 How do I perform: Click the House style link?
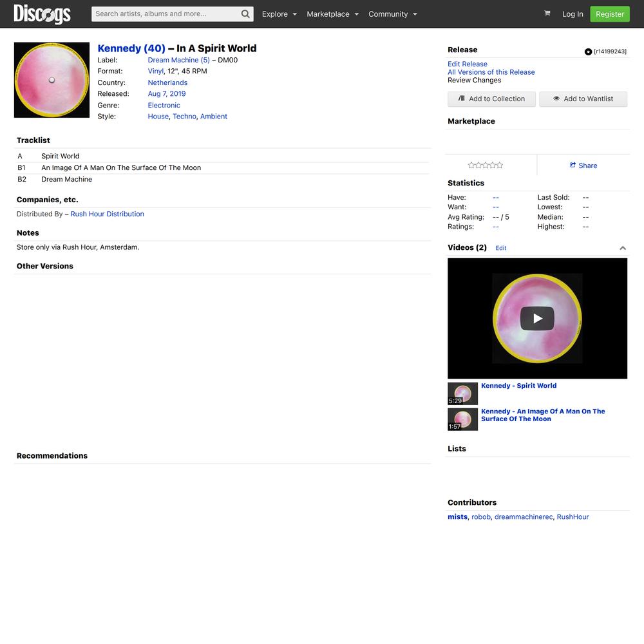click(x=158, y=116)
